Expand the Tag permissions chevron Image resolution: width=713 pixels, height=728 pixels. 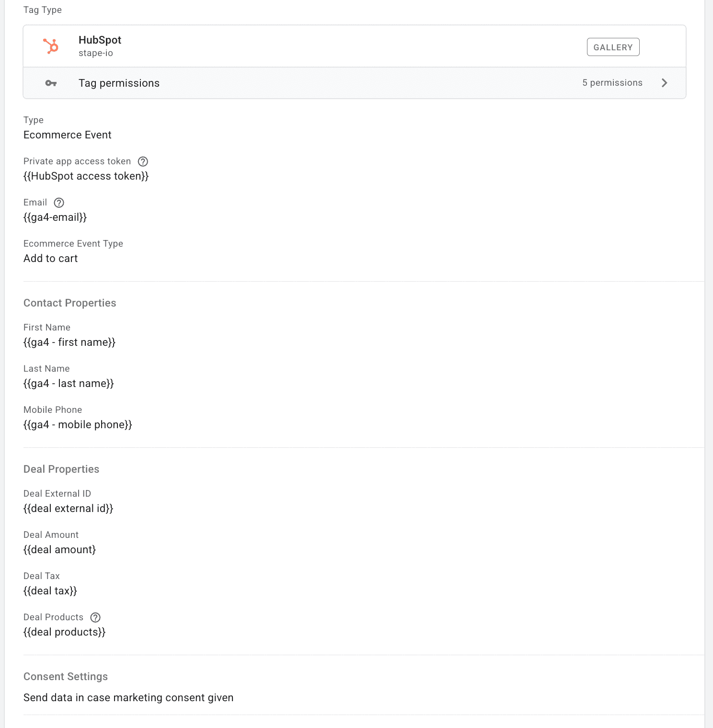click(x=665, y=82)
